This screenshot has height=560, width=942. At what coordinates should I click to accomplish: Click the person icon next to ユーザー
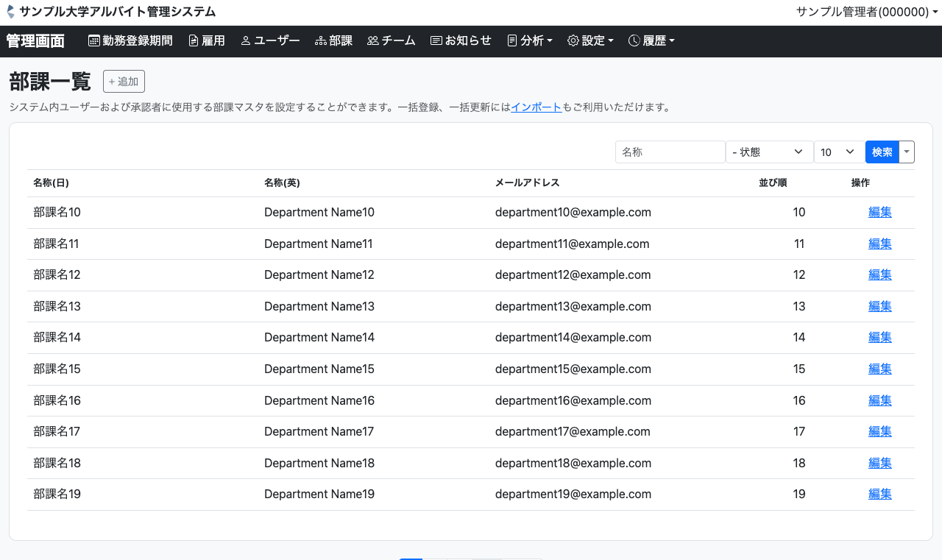pos(246,41)
